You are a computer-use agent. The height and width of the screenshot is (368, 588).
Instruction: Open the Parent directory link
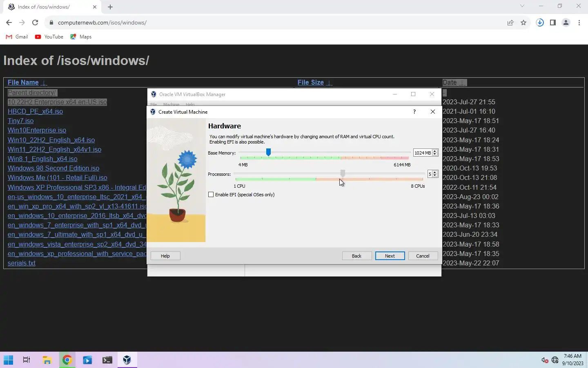tap(32, 93)
